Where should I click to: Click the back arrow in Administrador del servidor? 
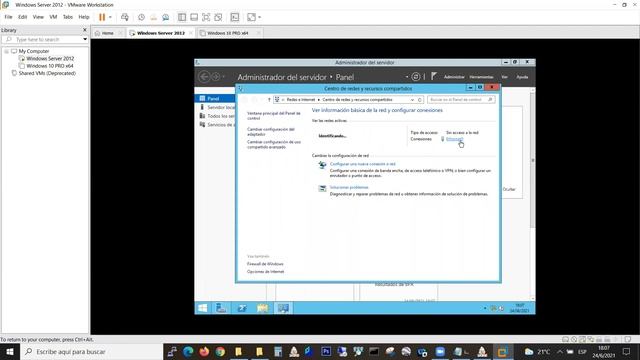click(204, 77)
